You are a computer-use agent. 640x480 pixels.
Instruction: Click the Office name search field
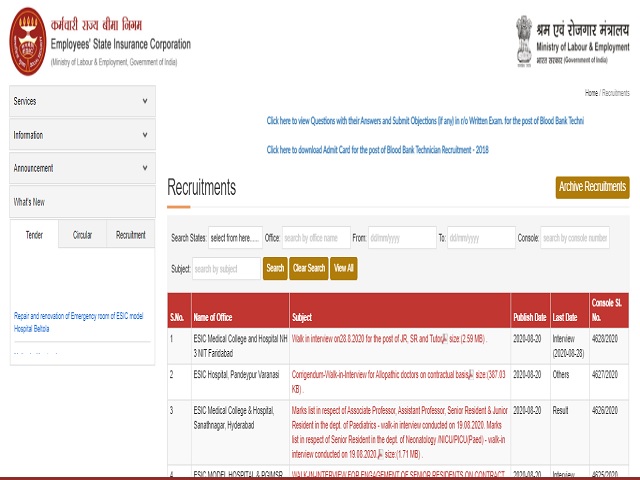click(x=316, y=238)
